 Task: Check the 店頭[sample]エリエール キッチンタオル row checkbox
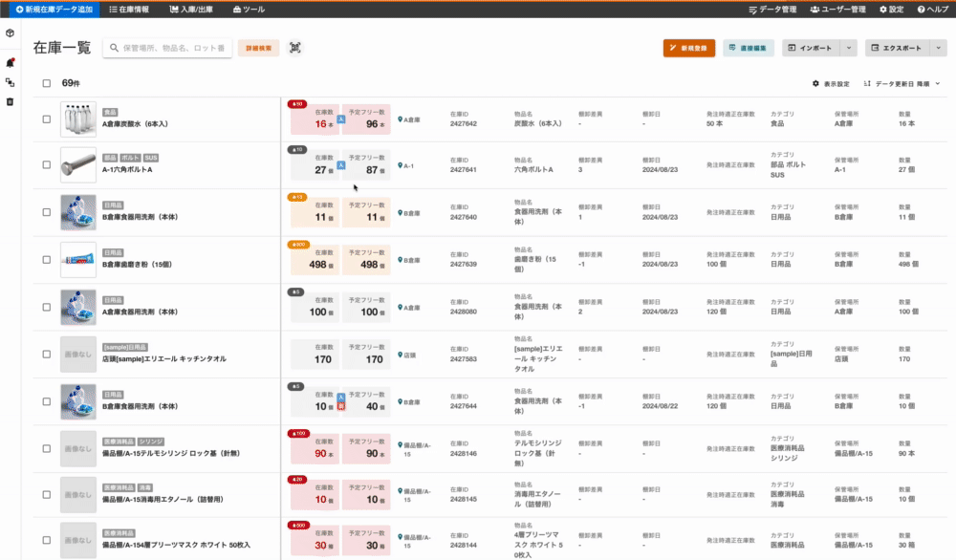tap(46, 354)
